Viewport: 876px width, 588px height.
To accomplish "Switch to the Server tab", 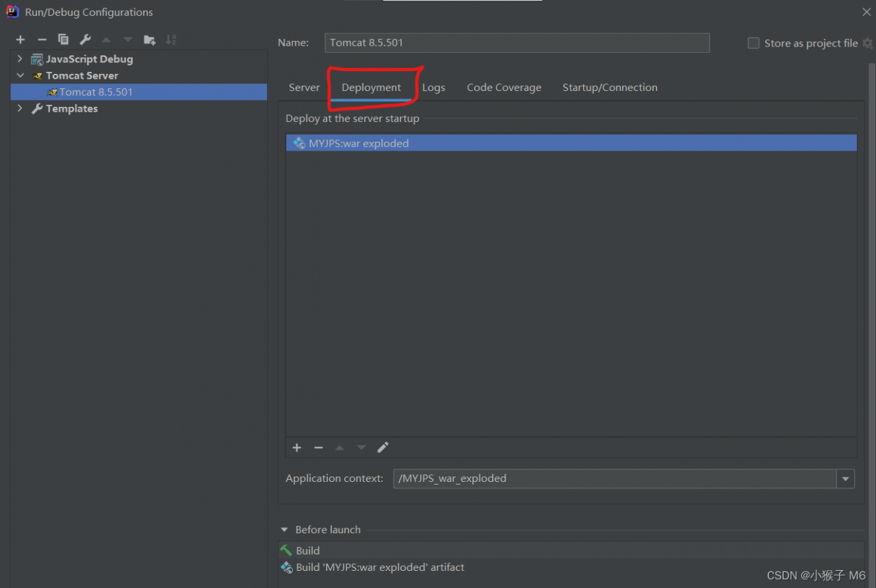I will [304, 88].
